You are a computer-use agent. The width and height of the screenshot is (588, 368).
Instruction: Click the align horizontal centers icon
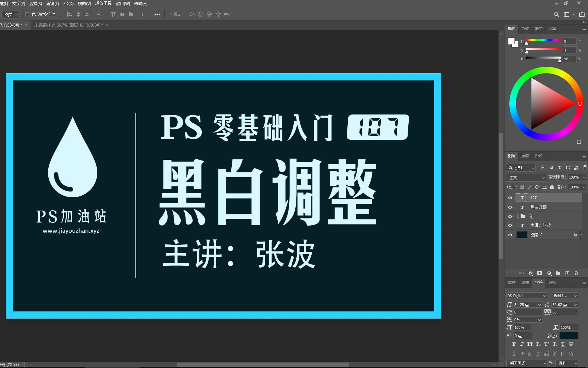pos(78,14)
